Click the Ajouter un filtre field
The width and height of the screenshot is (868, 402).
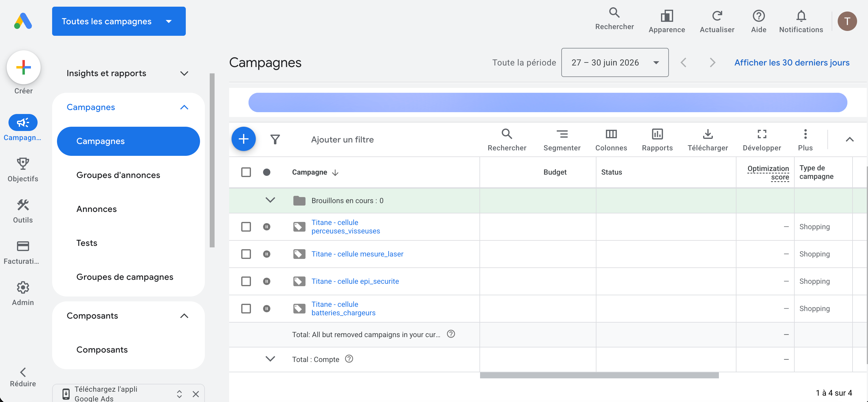point(342,139)
